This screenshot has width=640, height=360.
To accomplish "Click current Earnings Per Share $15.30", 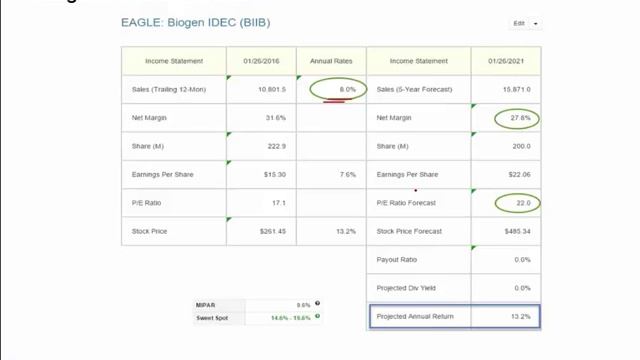I will click(275, 175).
